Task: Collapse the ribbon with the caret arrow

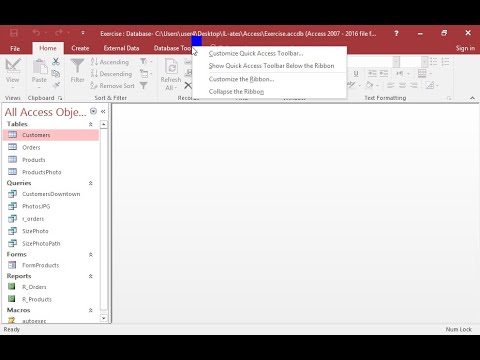Action: pos(472,98)
